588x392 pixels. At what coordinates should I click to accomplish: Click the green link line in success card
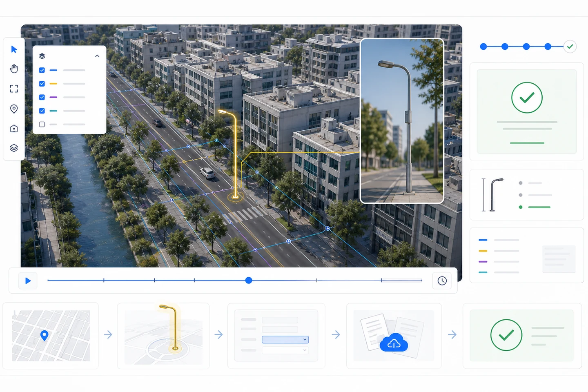coord(527,143)
